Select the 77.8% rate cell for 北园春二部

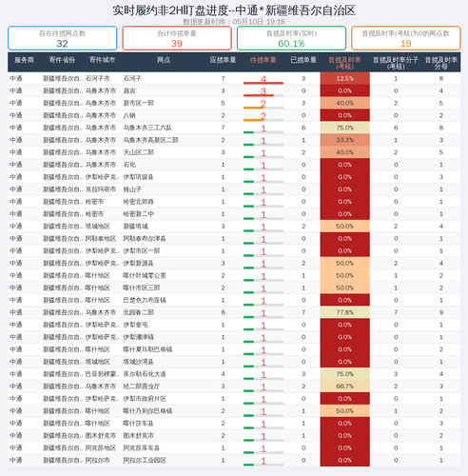click(x=344, y=312)
